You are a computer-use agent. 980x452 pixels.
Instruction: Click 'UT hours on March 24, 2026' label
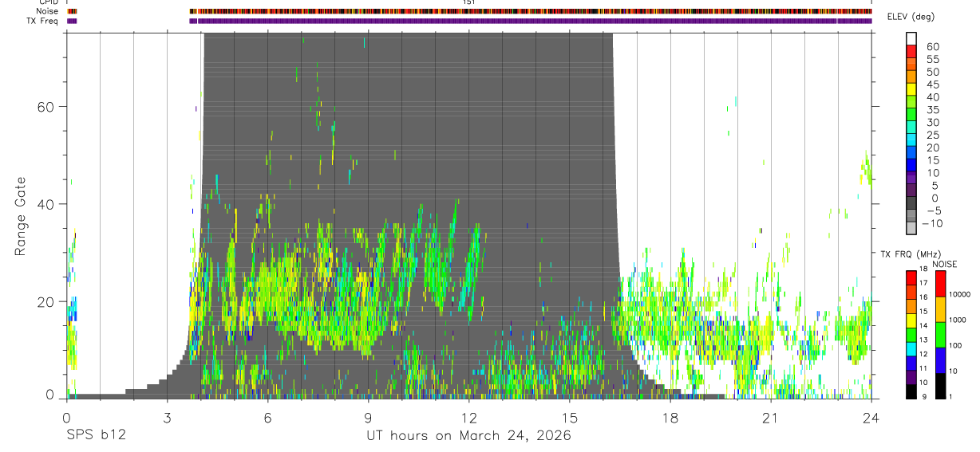tap(468, 436)
